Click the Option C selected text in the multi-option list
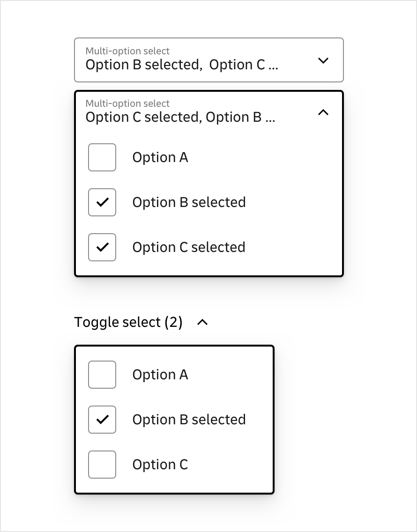Image resolution: width=417 pixels, height=532 pixels. (189, 247)
